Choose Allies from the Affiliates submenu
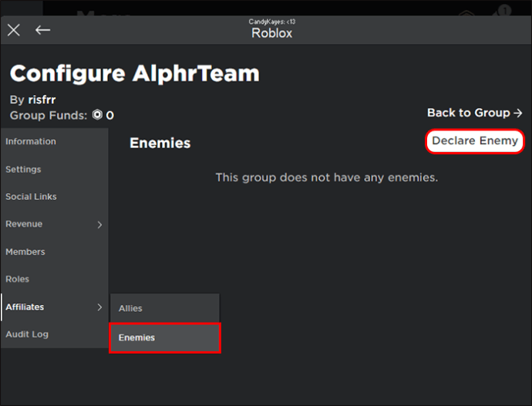The image size is (532, 406). click(x=165, y=308)
